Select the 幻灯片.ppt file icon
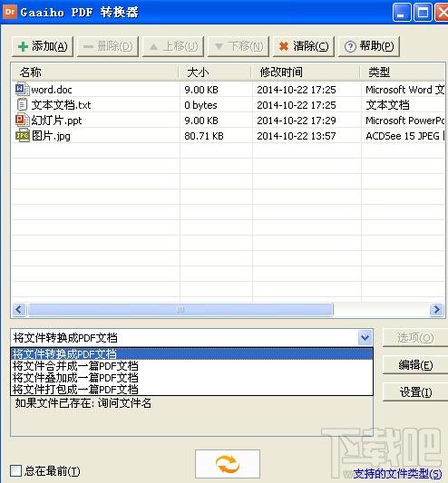448x483 pixels. pyautogui.click(x=22, y=121)
